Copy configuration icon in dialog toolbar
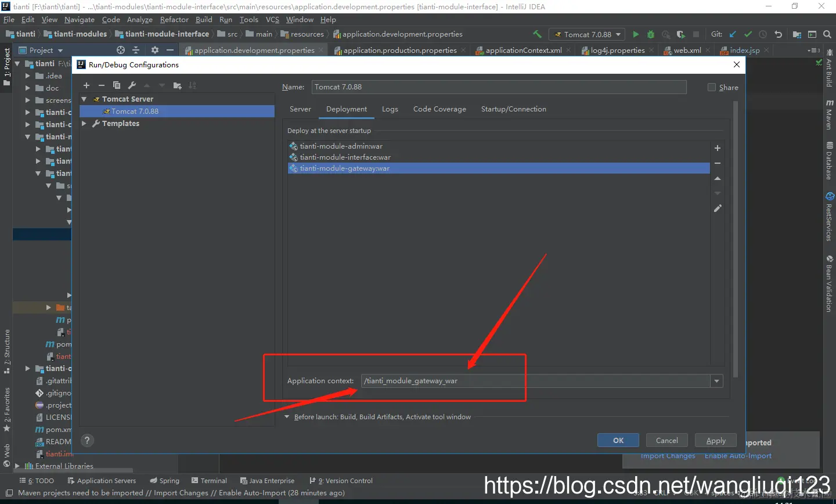 pyautogui.click(x=117, y=85)
